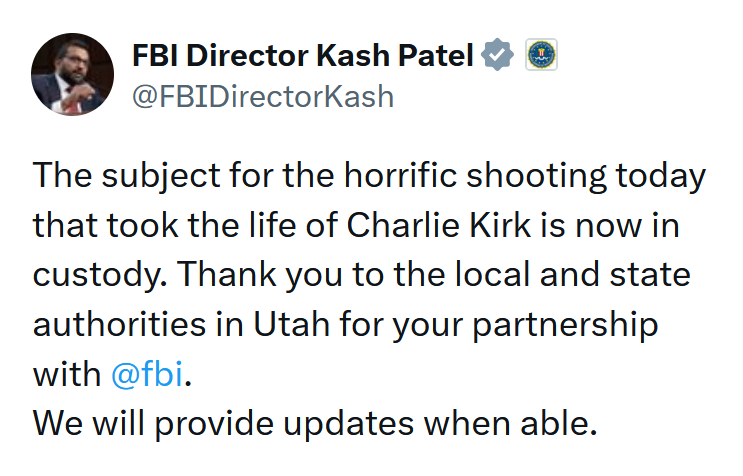
Task: Follow the blue @fbi mention link
Action: click(x=148, y=374)
